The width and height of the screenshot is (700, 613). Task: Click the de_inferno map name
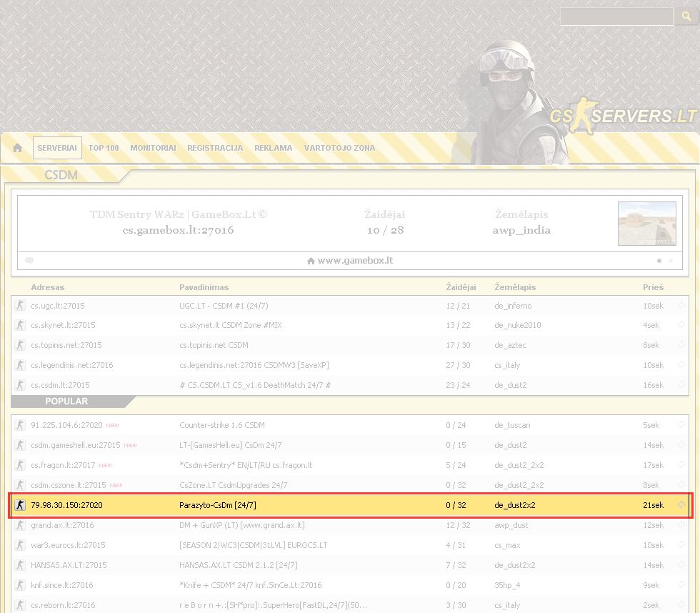point(513,305)
